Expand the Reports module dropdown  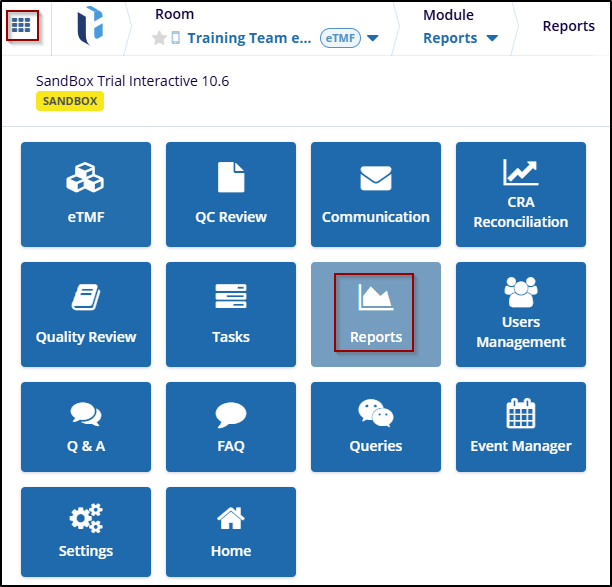tap(491, 39)
